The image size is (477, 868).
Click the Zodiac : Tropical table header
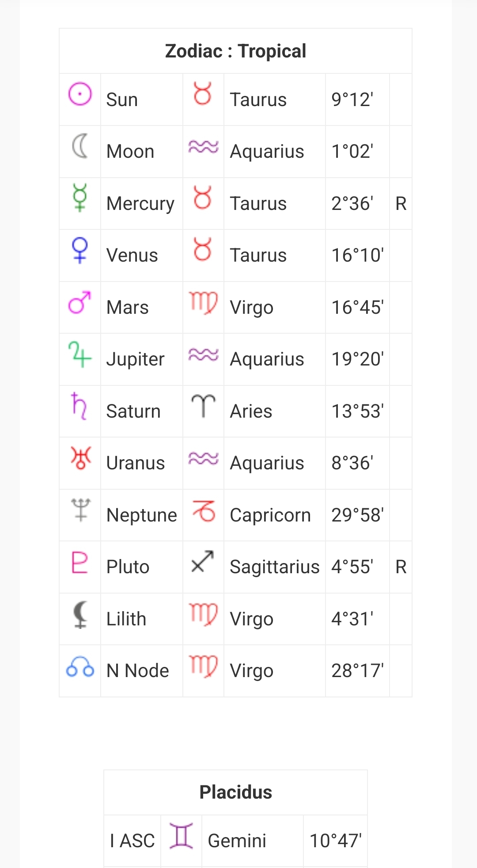[x=235, y=51]
